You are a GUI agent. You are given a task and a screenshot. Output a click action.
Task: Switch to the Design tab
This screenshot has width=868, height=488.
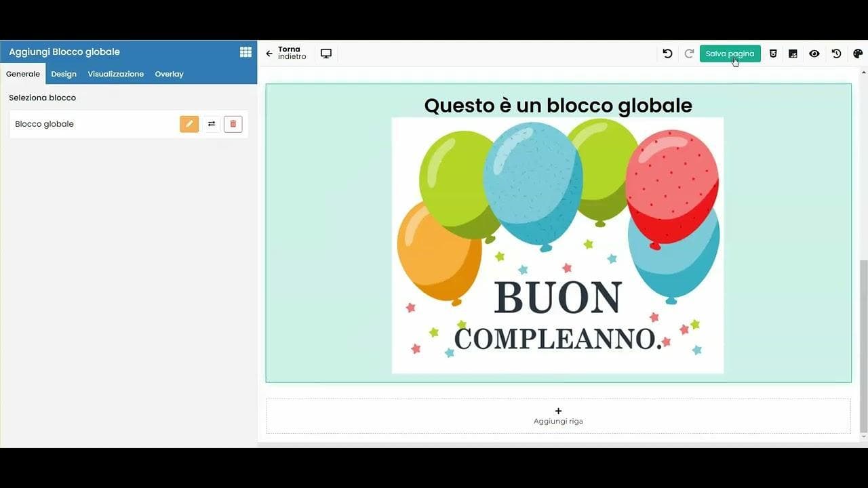64,74
